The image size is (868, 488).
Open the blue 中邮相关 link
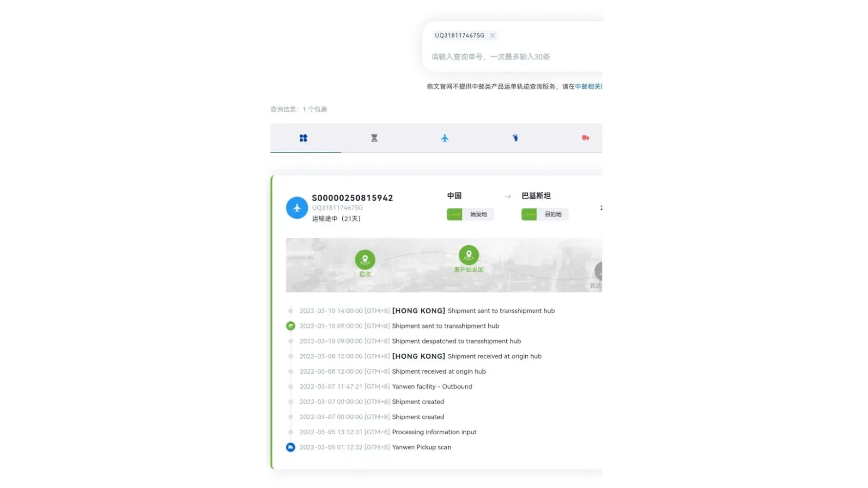coord(588,86)
